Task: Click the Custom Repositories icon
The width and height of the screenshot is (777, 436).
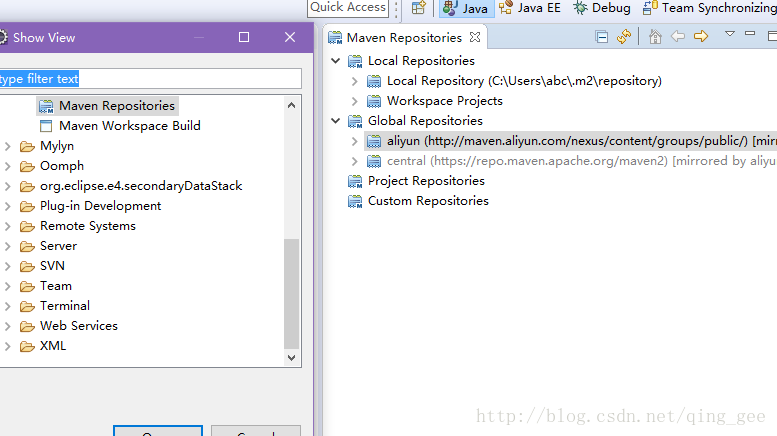Action: 355,202
